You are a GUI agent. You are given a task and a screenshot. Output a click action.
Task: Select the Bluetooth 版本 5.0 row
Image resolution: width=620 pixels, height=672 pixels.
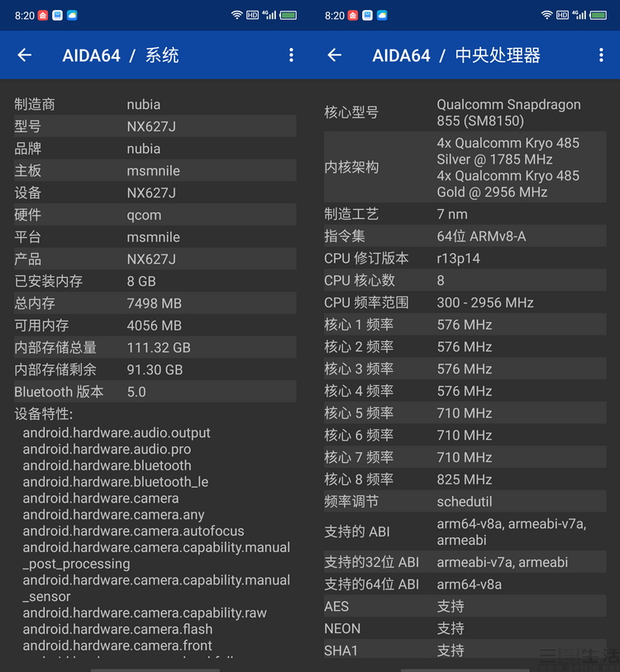[155, 392]
